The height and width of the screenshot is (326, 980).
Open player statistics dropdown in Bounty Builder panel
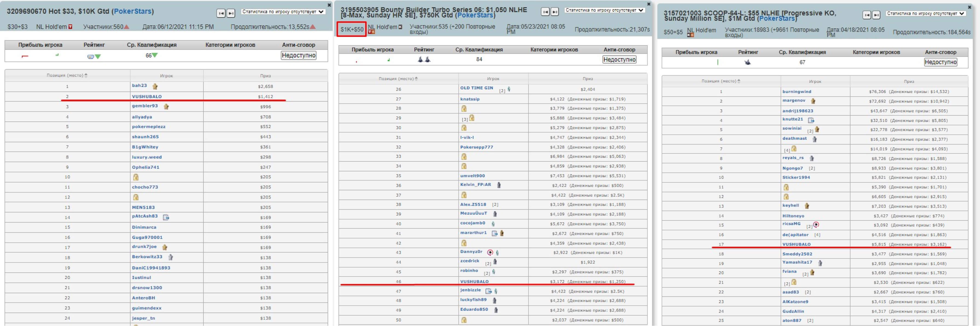(604, 10)
